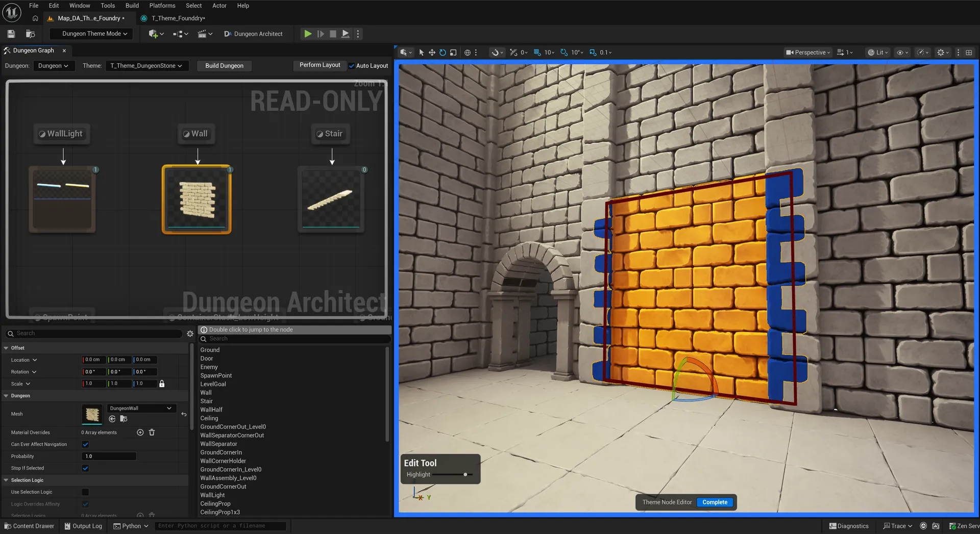Screen dimensions: 980x534
Task: Open the Build menu
Action: click(132, 6)
